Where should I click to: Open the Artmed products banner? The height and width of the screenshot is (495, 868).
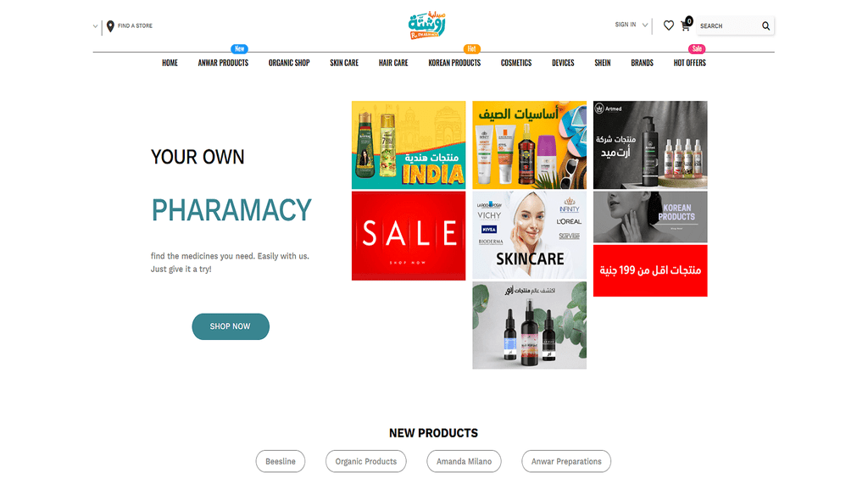[650, 145]
